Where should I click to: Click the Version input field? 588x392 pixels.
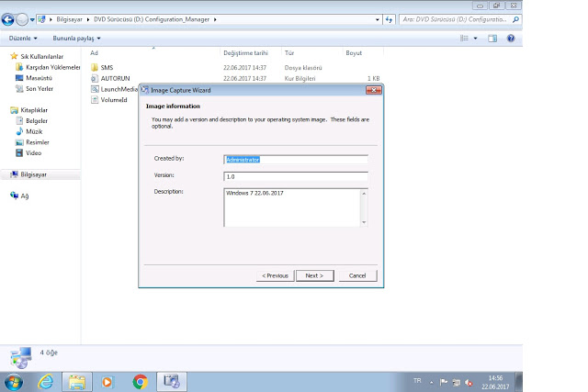(x=295, y=174)
